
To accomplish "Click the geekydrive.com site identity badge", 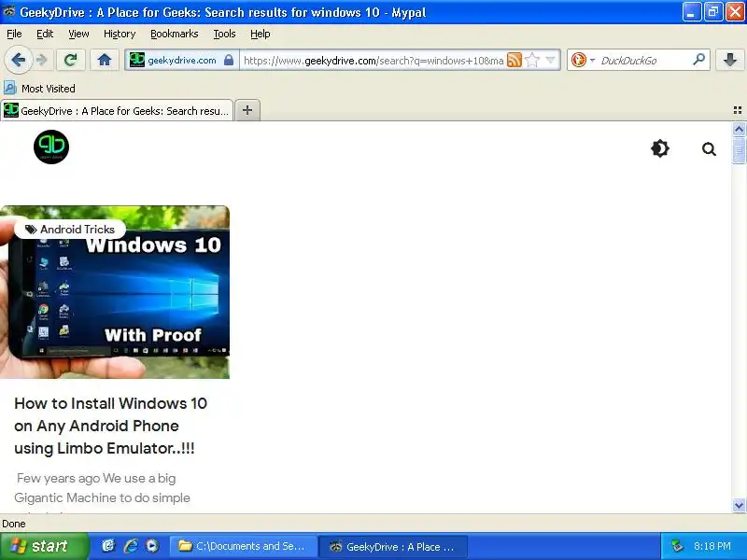I will (181, 60).
